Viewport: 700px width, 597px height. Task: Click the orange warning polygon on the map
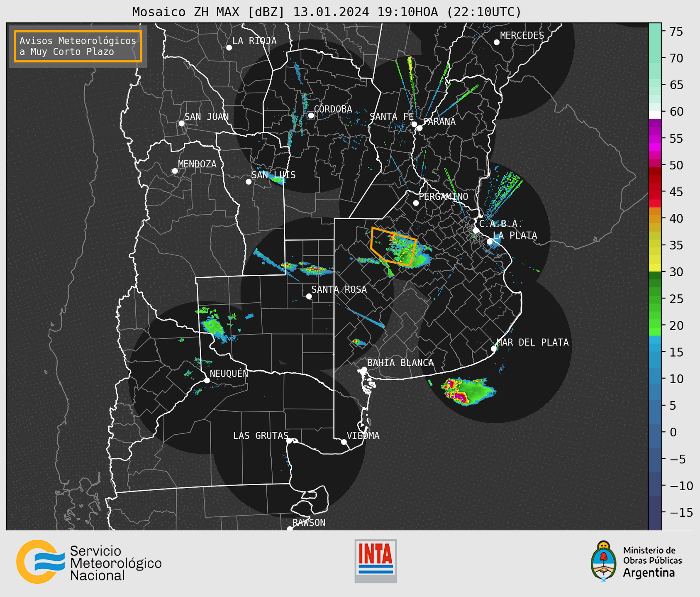point(393,247)
